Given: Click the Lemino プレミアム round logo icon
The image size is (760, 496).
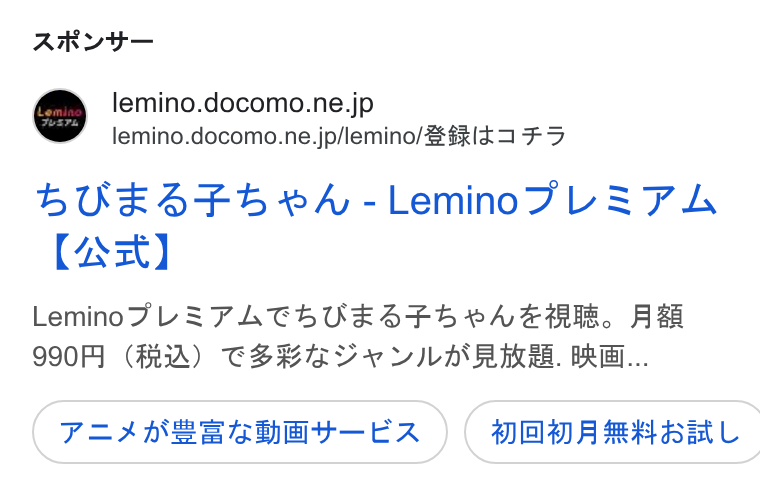Looking at the screenshot, I should (x=60, y=116).
